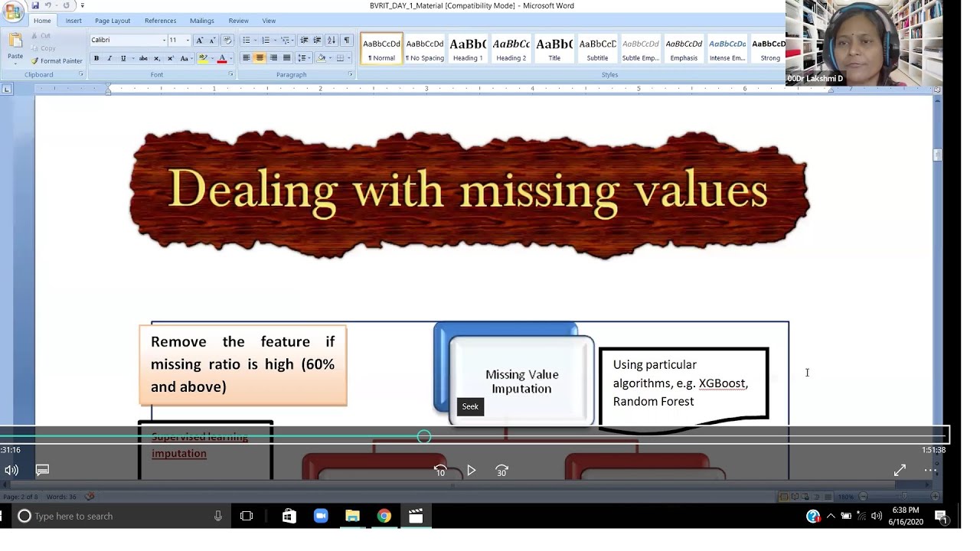Open captions icon in video player
This screenshot has width=980, height=551.
click(x=42, y=470)
